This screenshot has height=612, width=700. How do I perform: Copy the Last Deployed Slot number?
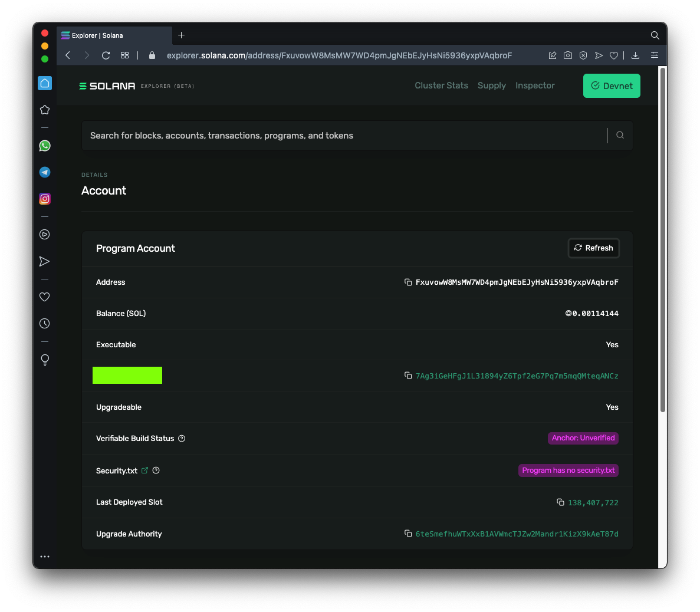560,502
